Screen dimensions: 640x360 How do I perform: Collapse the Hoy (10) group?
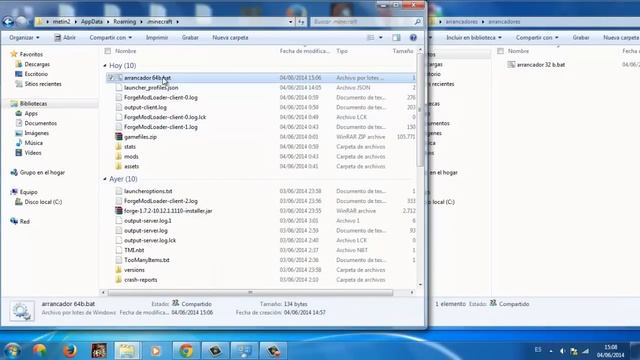[105, 66]
